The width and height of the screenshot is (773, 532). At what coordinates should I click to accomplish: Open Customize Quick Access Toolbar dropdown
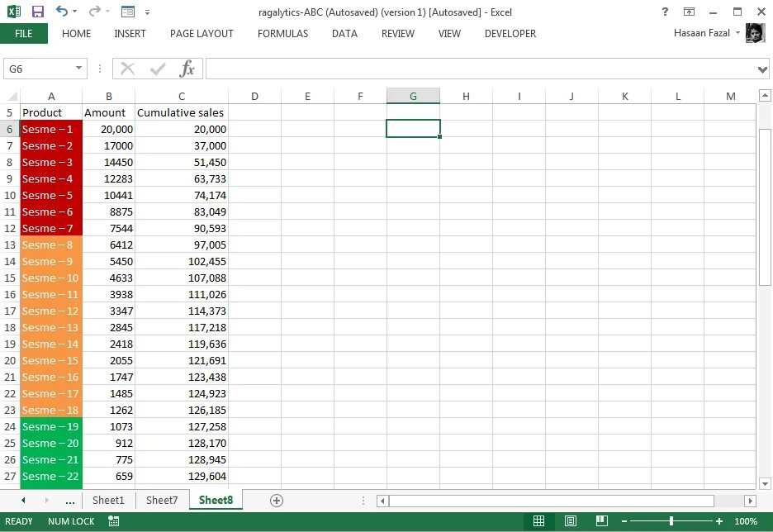[x=147, y=12]
